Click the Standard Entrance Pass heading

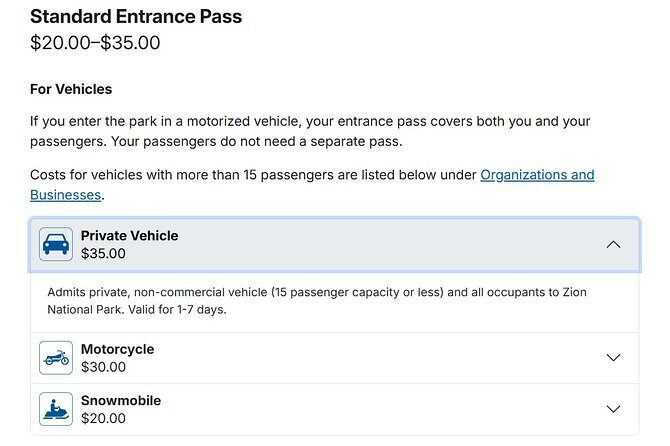tap(136, 17)
